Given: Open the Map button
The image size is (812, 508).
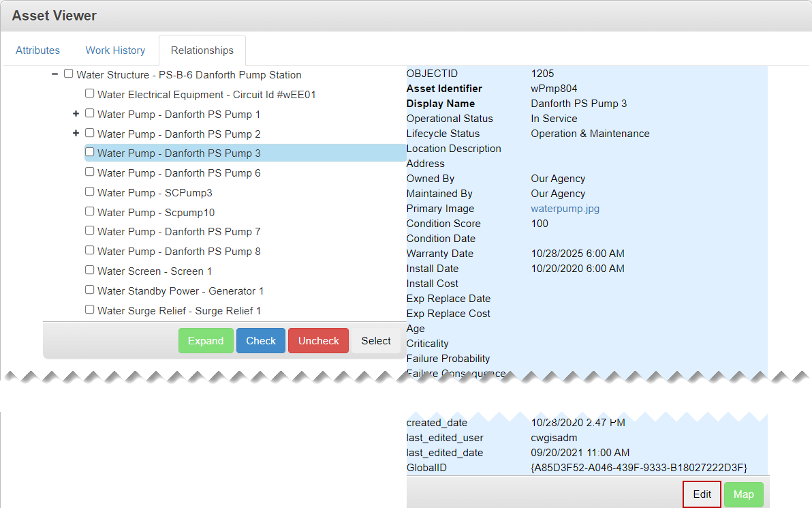Looking at the screenshot, I should click(x=743, y=494).
